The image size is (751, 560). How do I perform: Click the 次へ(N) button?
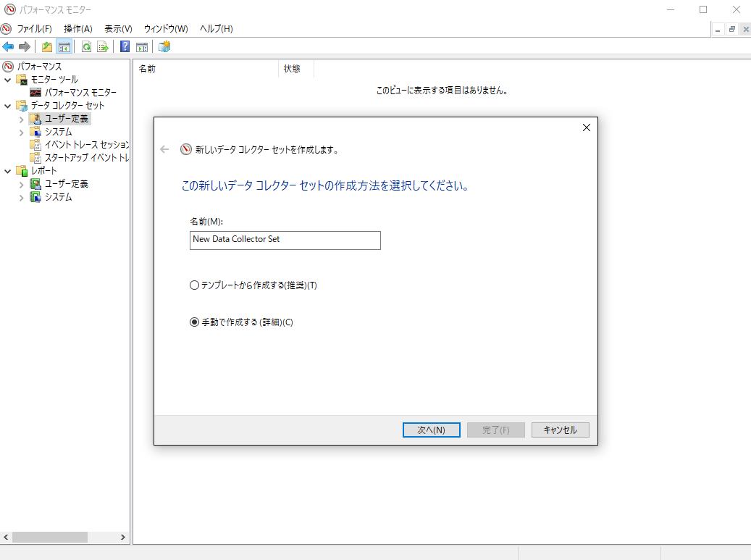pyautogui.click(x=432, y=430)
